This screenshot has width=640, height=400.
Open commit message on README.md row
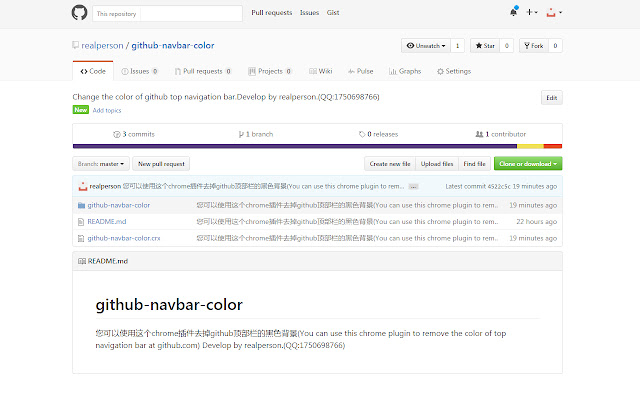[x=347, y=222]
